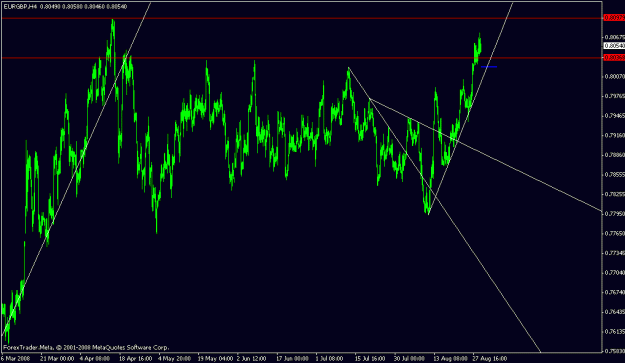Viewport: 625px width, 363px height.
Task: Click the white current price label 0.8054
Action: 614,46
